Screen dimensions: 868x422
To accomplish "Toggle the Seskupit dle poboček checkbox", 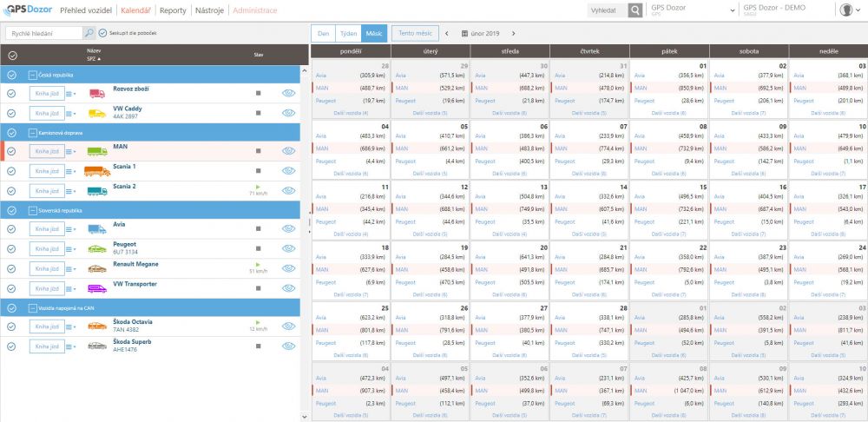I will 103,33.
